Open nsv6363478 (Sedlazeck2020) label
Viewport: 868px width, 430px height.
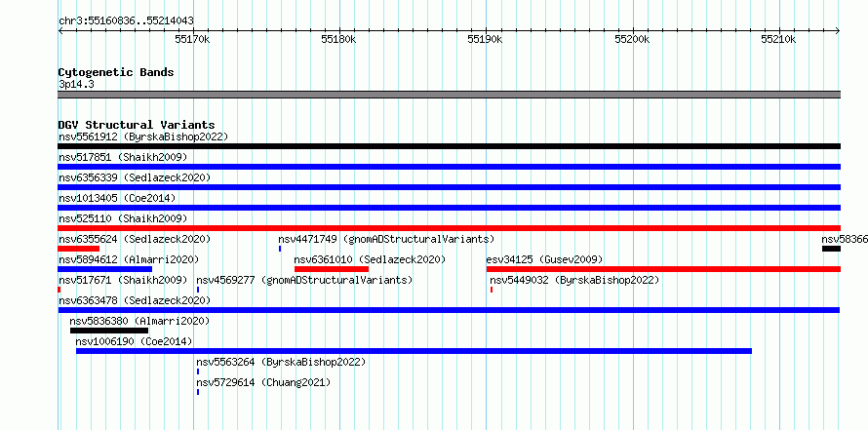[135, 300]
